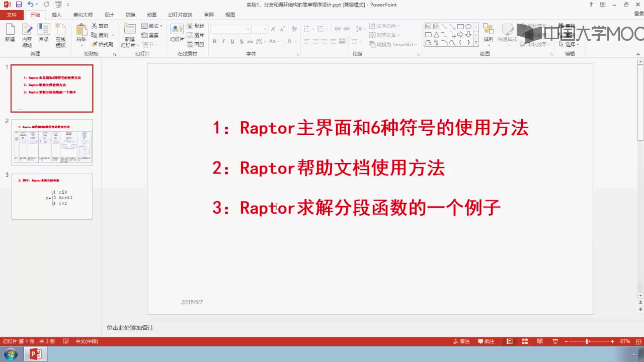This screenshot has width=644, height=362.
Task: Toggle italic formatting
Action: (223, 41)
